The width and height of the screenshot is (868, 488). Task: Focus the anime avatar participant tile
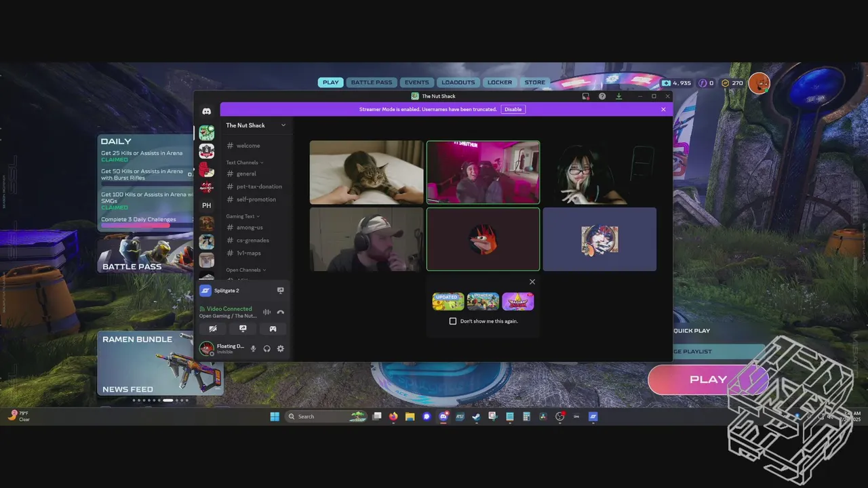[x=599, y=239]
